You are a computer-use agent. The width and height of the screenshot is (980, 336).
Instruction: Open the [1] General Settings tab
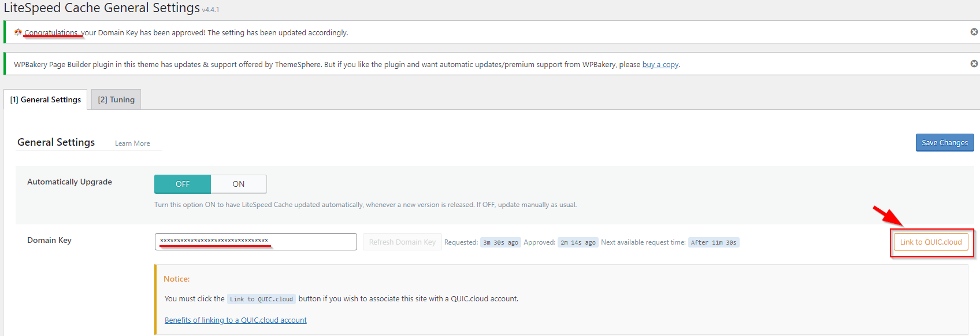point(46,99)
